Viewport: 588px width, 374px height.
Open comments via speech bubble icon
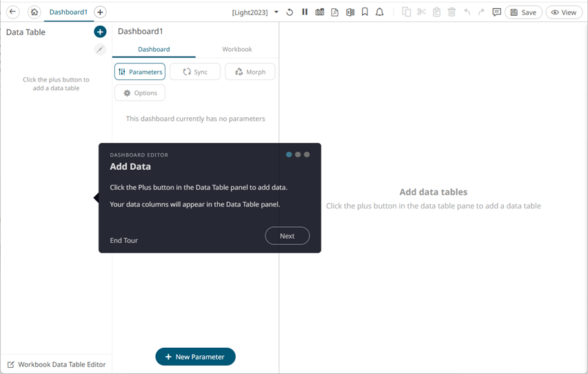496,12
